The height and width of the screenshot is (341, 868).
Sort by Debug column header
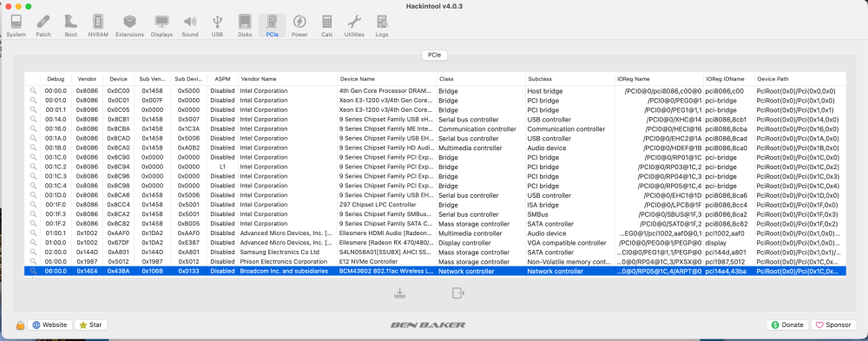[x=56, y=79]
